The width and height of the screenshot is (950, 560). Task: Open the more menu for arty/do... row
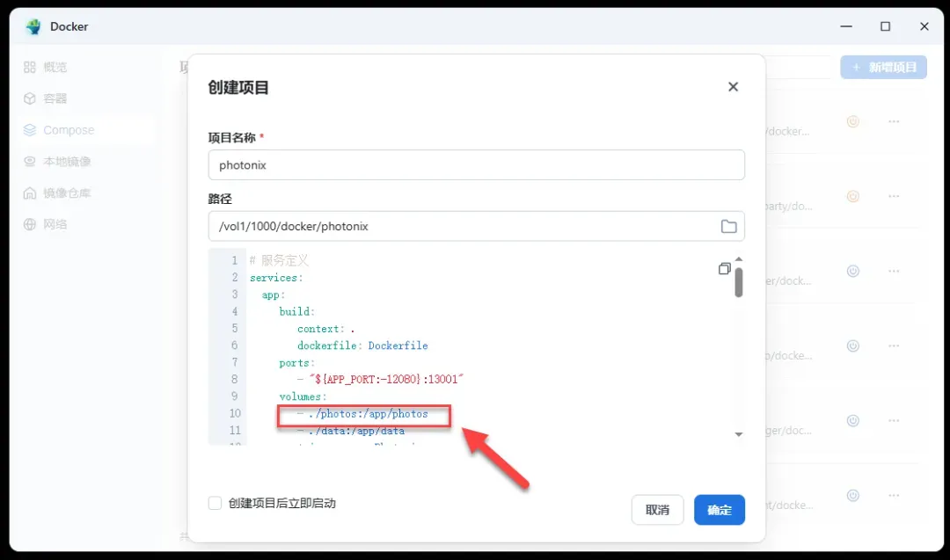tap(894, 196)
